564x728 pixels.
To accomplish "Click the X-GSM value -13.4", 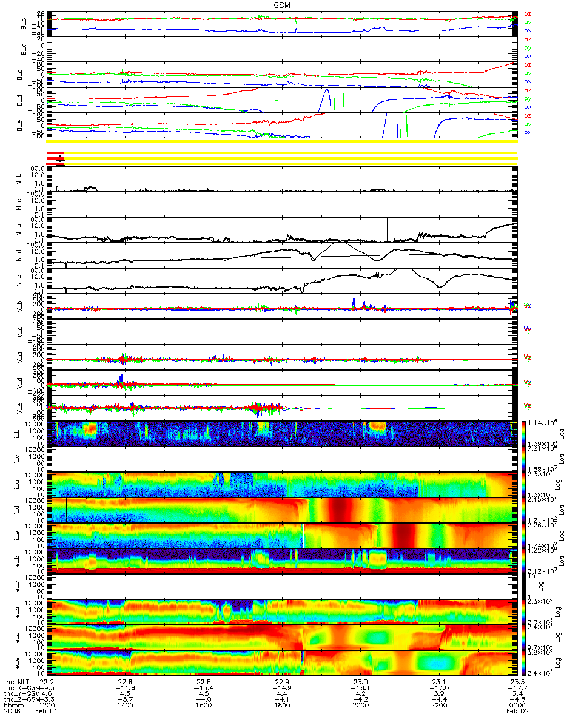I will click(x=203, y=689).
